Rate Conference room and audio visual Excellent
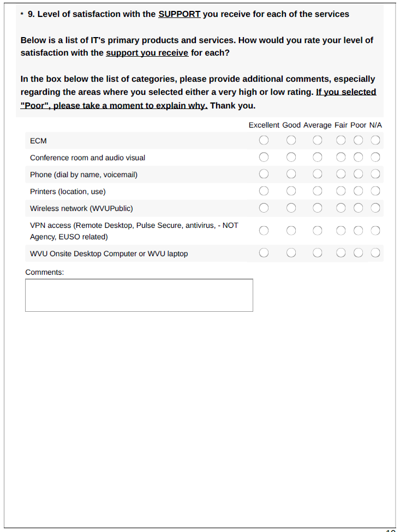400x532 pixels. click(x=264, y=158)
